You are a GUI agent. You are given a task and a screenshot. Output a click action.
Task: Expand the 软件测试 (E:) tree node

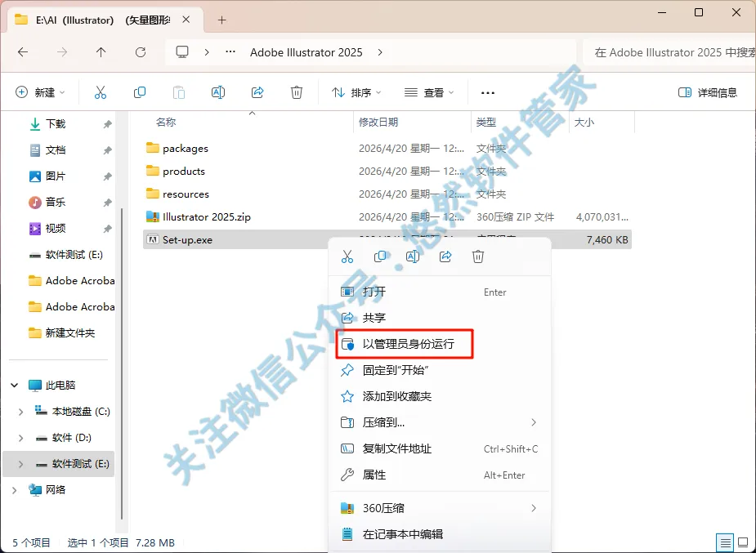[x=20, y=464]
